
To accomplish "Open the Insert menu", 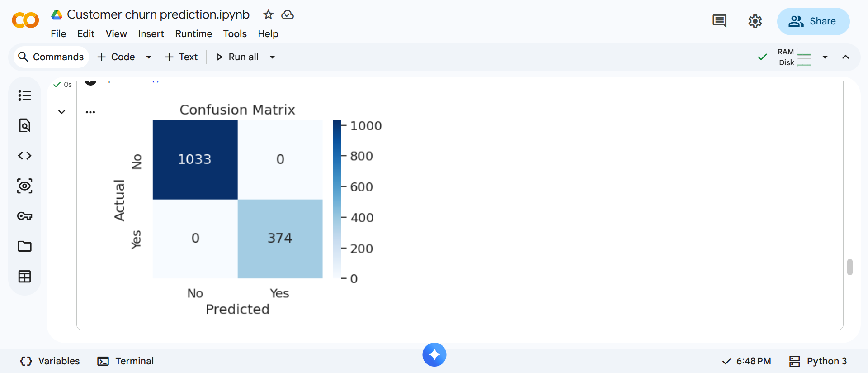I will (x=151, y=34).
